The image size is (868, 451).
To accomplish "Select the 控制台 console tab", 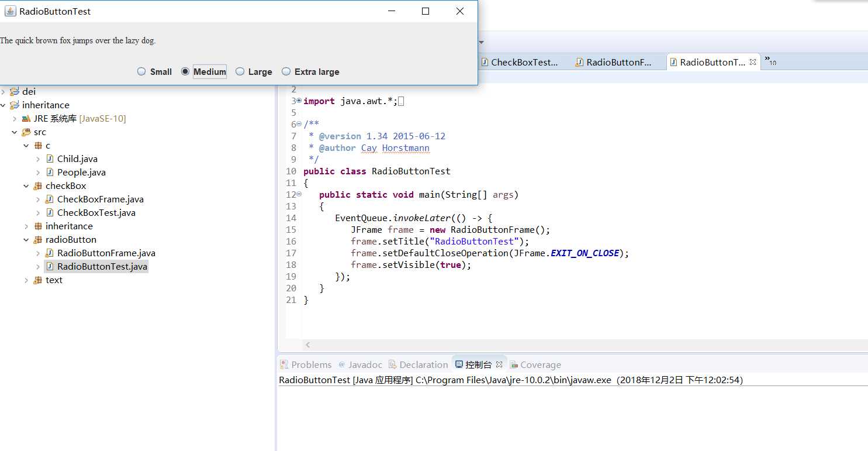I will pyautogui.click(x=479, y=364).
